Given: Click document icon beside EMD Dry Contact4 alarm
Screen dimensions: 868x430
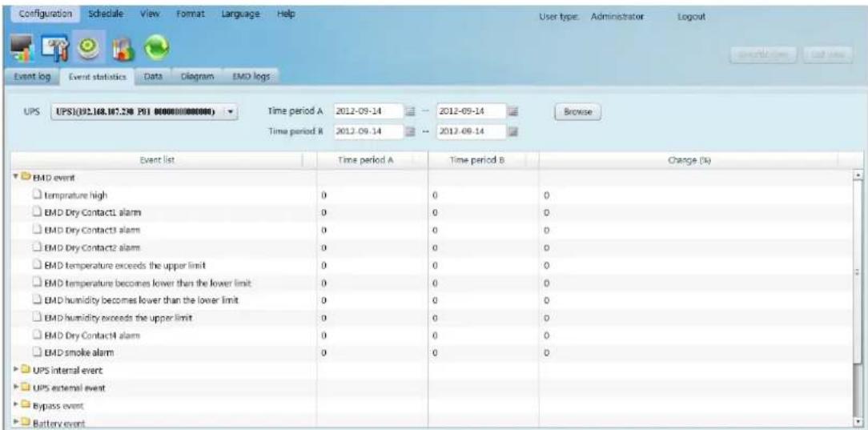Looking at the screenshot, I should pyautogui.click(x=37, y=335).
